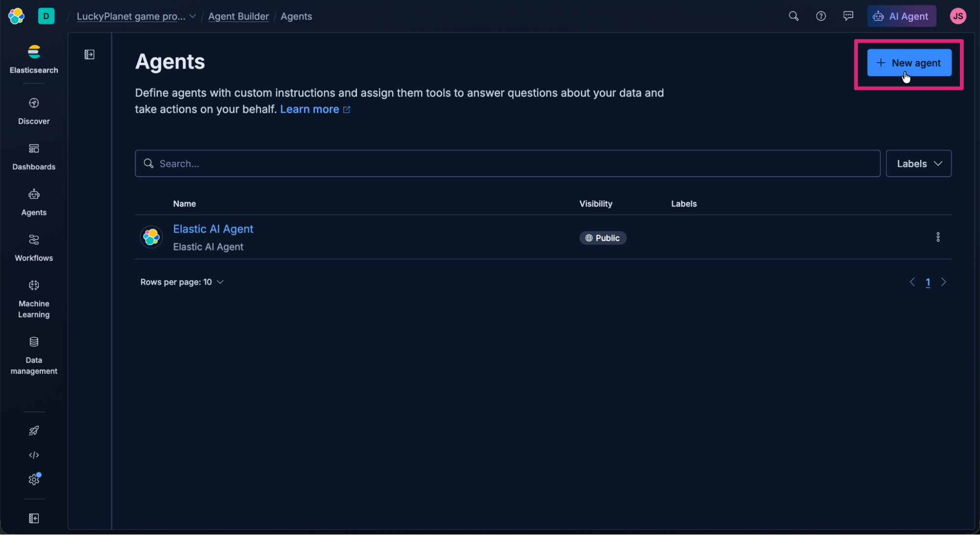Image resolution: width=980 pixels, height=535 pixels.
Task: Click the Labels column header
Action: tap(683, 204)
